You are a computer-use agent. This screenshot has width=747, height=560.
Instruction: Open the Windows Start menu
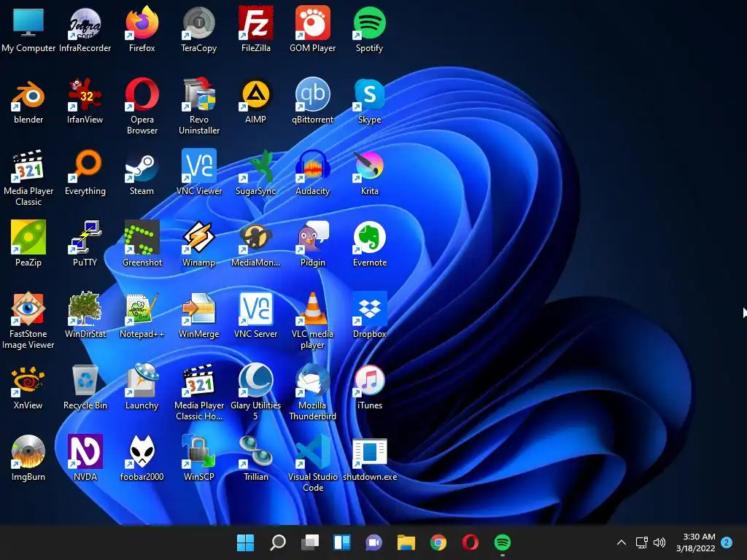[x=245, y=542]
